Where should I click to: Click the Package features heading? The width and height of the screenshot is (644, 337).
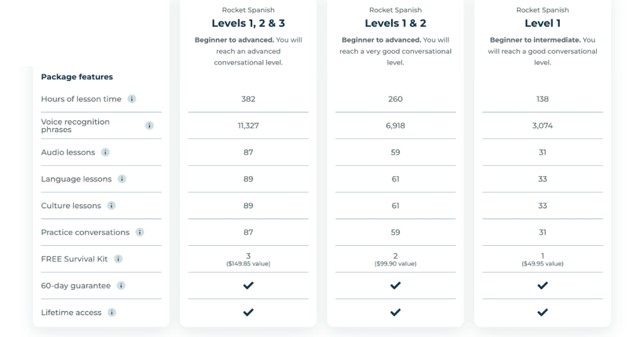point(77,77)
